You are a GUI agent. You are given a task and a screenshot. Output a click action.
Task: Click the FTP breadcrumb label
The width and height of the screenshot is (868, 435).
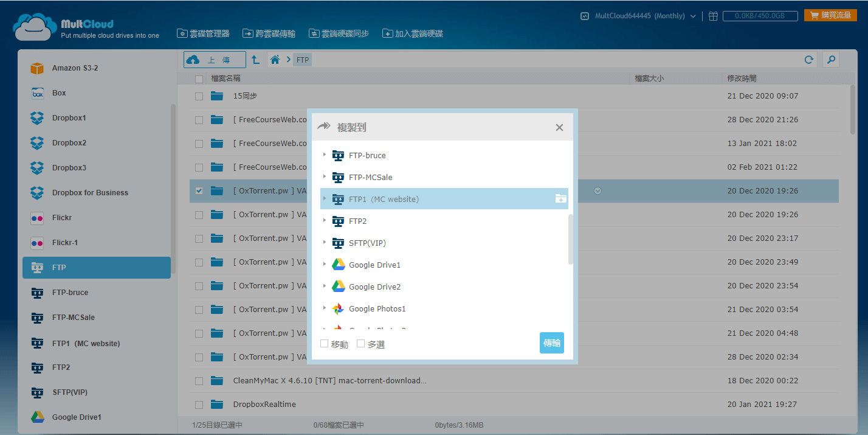click(303, 60)
